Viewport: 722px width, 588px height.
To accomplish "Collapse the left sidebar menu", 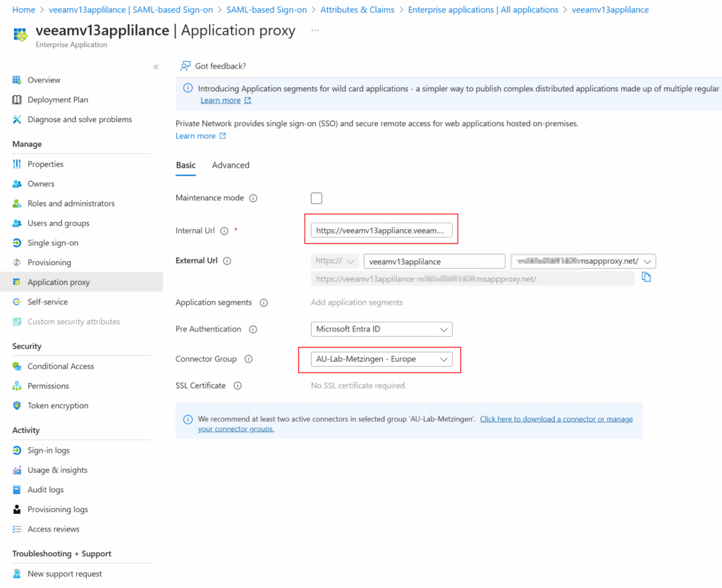I will pyautogui.click(x=156, y=66).
